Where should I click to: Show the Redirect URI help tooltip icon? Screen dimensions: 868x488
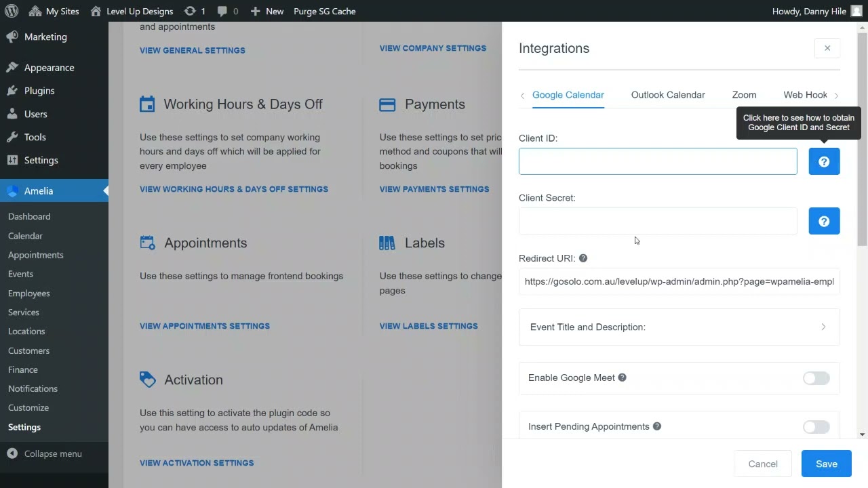click(x=583, y=258)
